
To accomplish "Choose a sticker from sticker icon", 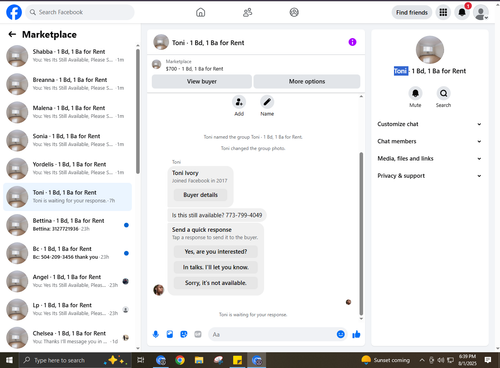I will pos(184,334).
